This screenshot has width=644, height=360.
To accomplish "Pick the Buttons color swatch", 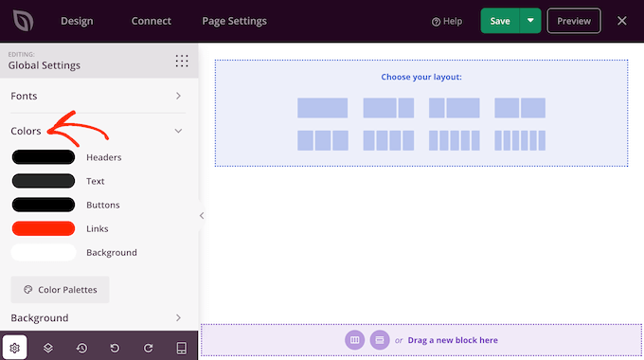I will (x=44, y=205).
